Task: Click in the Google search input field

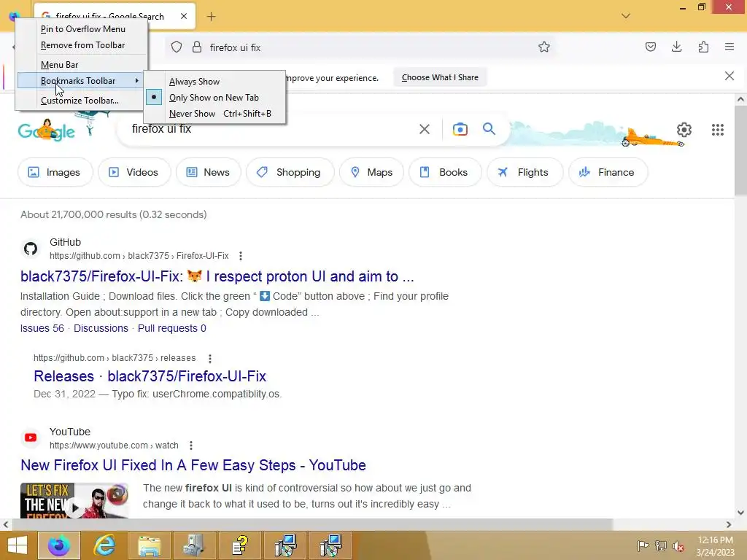Action: click(271, 129)
